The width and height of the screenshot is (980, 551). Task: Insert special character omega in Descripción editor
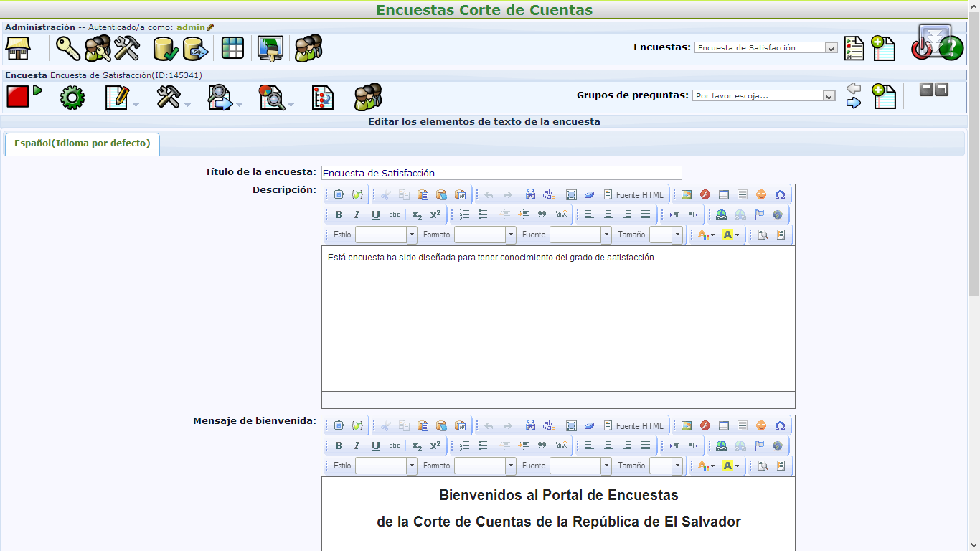click(780, 194)
